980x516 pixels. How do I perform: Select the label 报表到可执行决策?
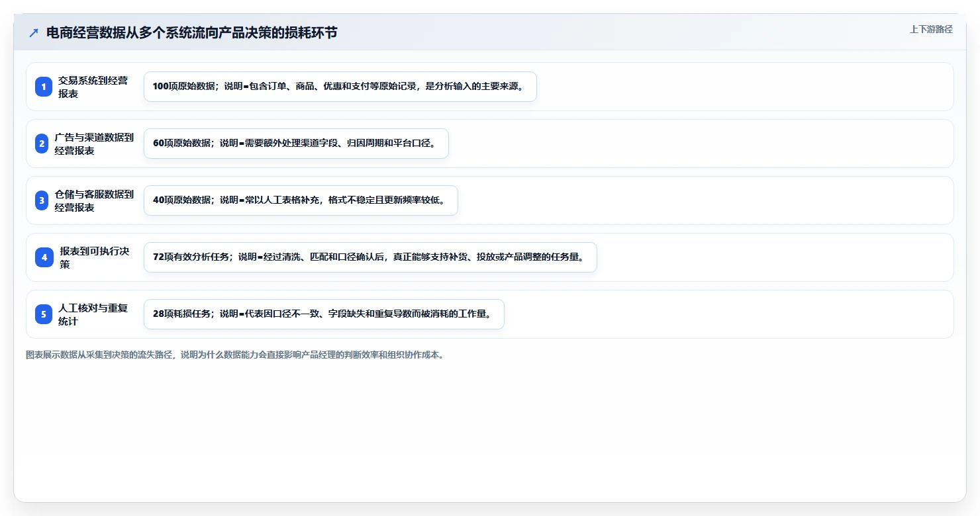(x=94, y=257)
